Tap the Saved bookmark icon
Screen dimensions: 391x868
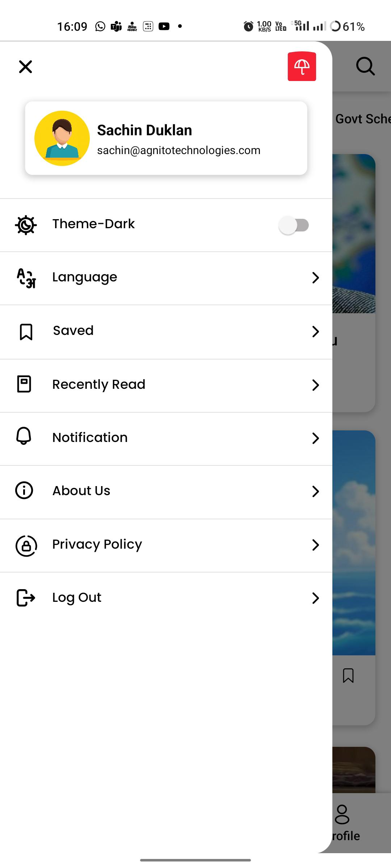26,332
